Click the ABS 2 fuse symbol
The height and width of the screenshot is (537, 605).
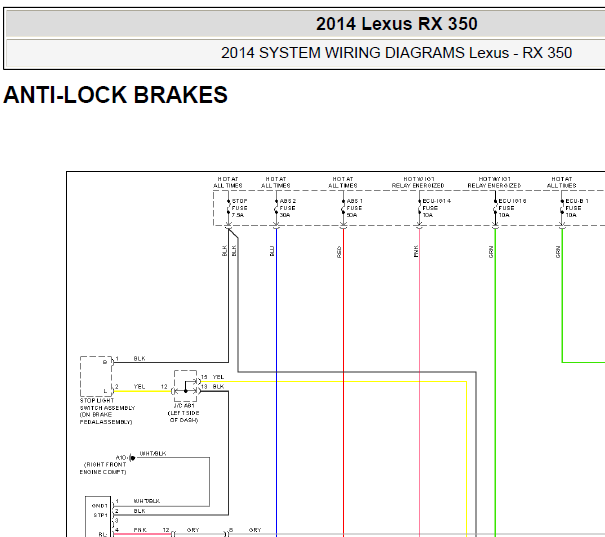coord(276,208)
